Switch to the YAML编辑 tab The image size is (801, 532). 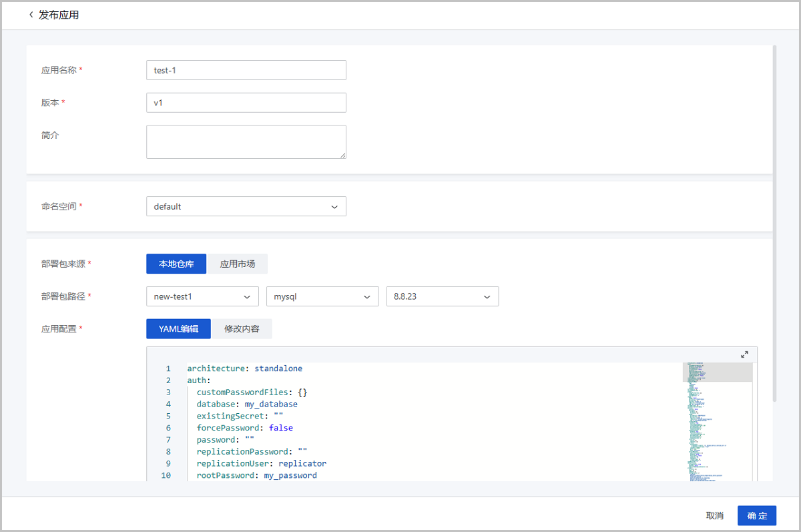coord(178,329)
